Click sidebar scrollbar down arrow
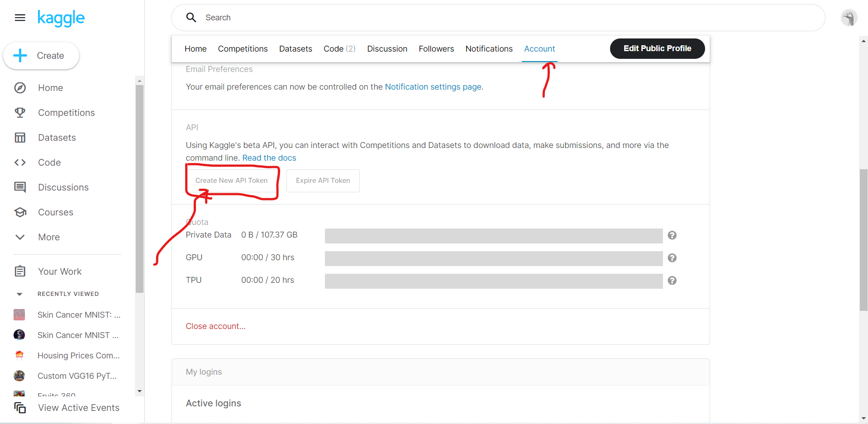Image resolution: width=868 pixels, height=424 pixels. [x=139, y=391]
